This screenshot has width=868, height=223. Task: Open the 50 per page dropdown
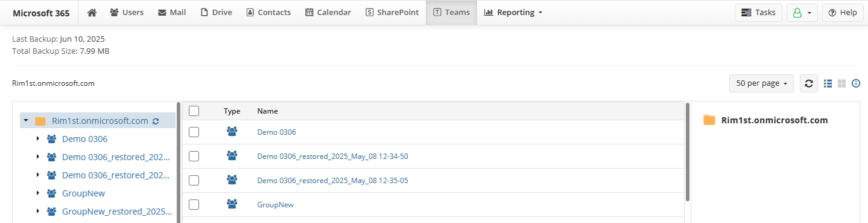coord(761,83)
